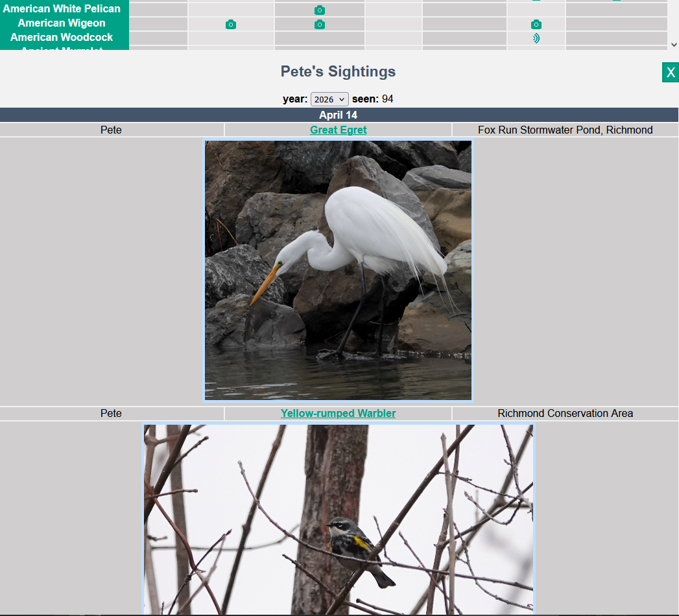Open the year selection dropdown
Screen dimensions: 679x616
pyautogui.click(x=329, y=99)
